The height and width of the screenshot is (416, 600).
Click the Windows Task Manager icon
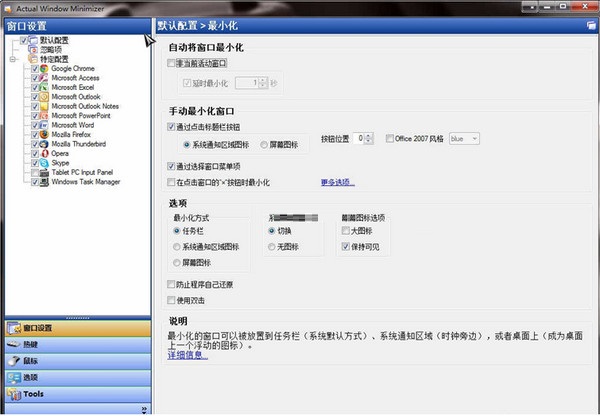[x=44, y=182]
